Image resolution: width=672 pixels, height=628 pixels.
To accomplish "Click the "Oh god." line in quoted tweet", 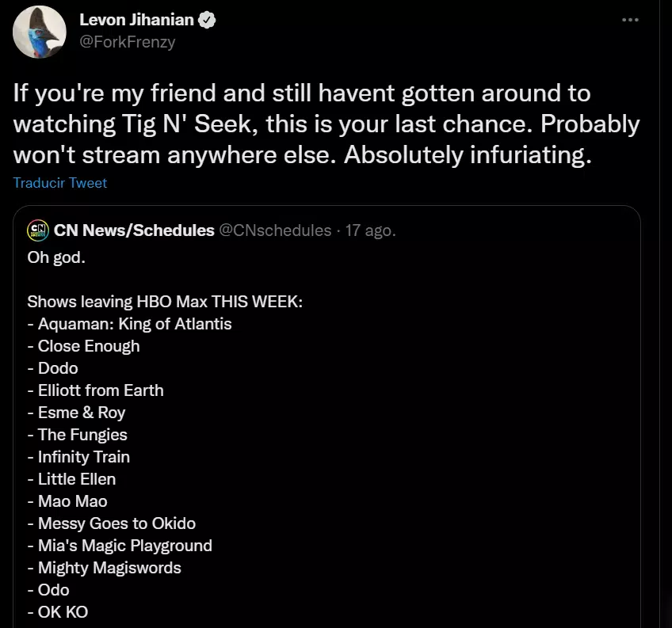I will tap(56, 257).
